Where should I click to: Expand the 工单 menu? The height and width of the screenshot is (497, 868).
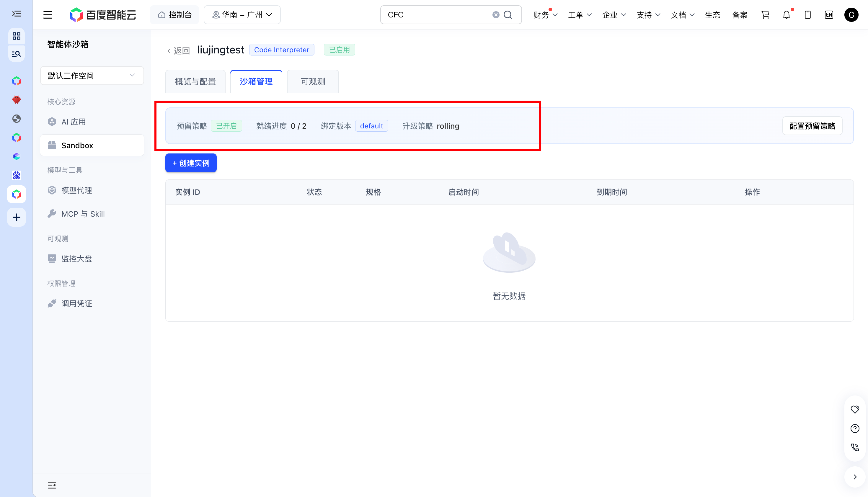click(580, 15)
